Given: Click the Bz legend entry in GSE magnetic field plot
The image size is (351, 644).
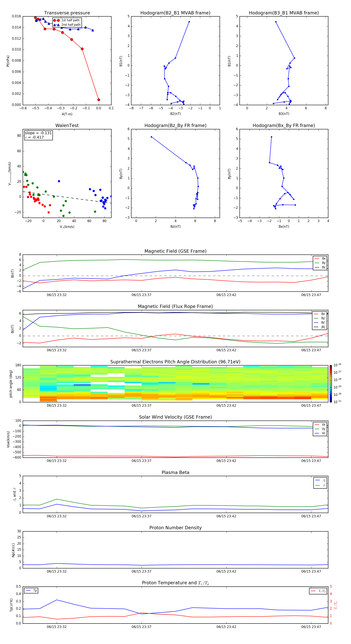Looking at the screenshot, I should (320, 267).
